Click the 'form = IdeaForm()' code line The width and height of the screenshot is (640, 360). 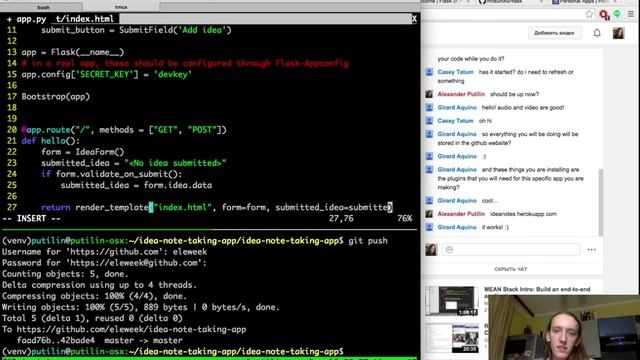click(x=82, y=152)
